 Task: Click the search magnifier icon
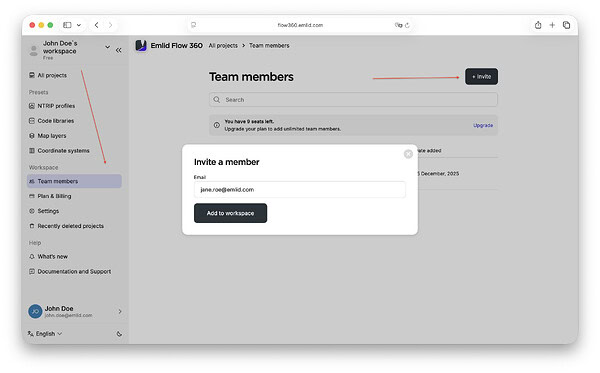coord(217,99)
